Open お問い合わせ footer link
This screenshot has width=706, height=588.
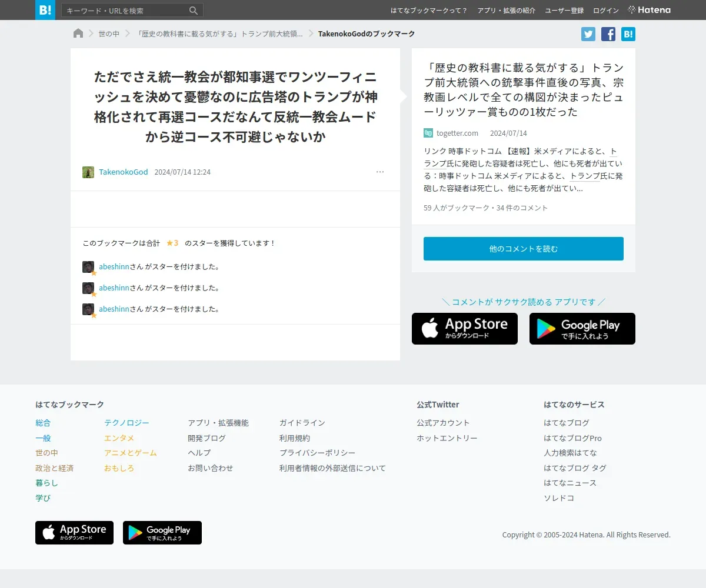click(211, 468)
